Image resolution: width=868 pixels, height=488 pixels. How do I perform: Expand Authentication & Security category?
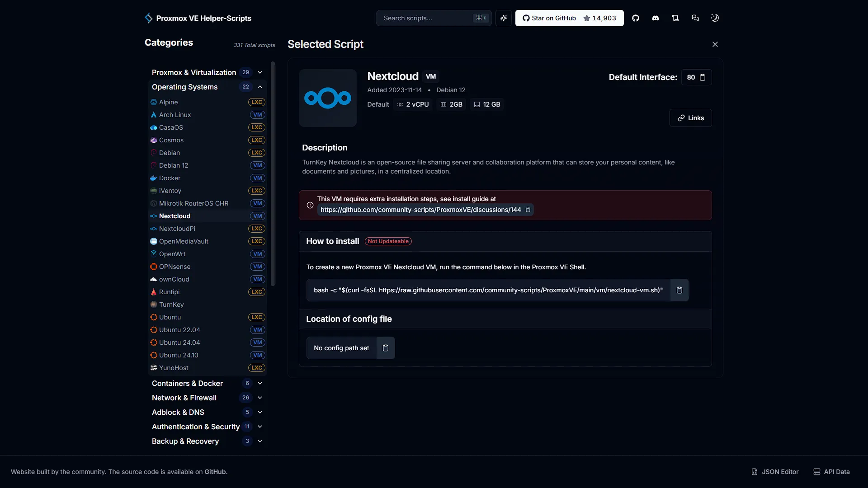(x=208, y=427)
